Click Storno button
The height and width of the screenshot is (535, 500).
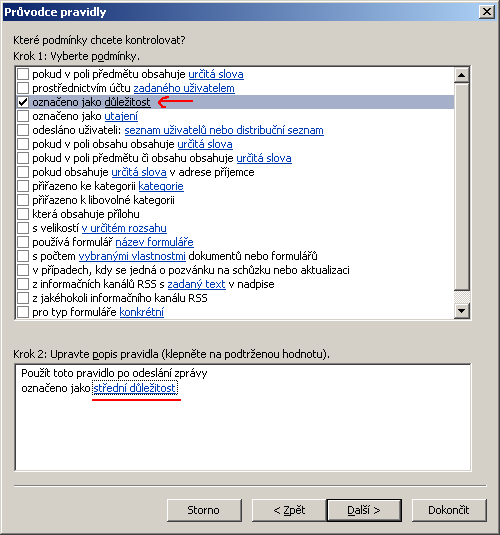tap(204, 510)
